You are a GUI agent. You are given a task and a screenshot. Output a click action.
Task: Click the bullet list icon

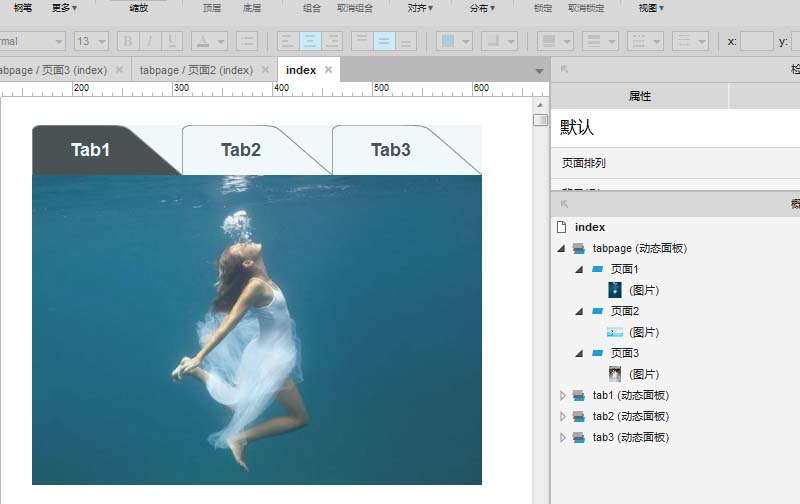246,41
